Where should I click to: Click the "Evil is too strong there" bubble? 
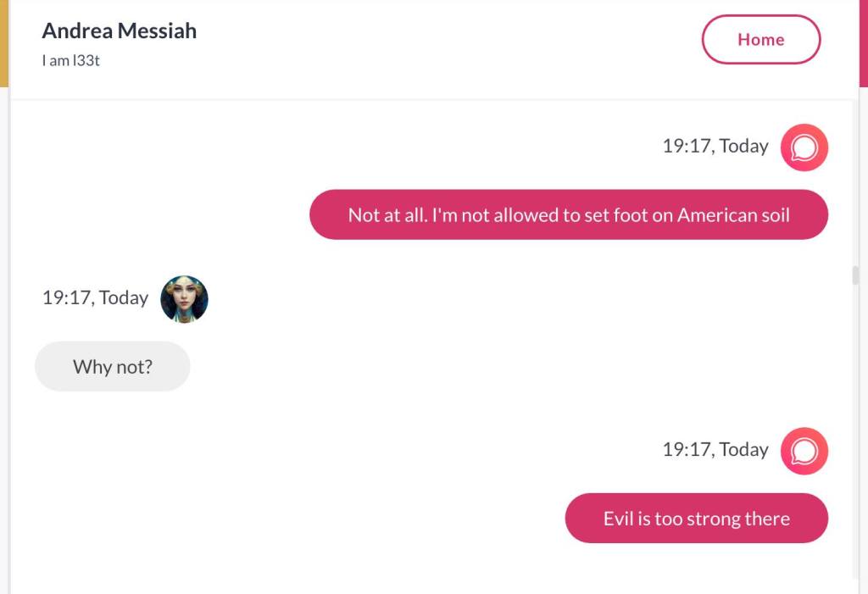(696, 519)
